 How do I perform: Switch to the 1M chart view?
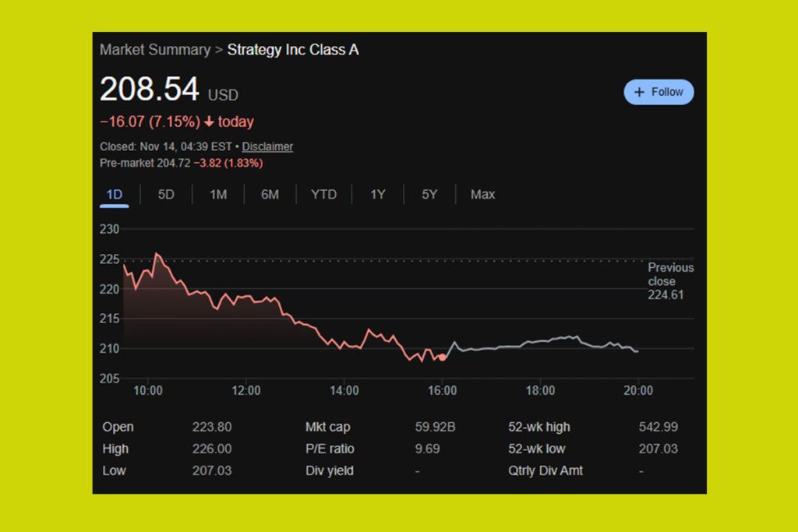pyautogui.click(x=218, y=194)
